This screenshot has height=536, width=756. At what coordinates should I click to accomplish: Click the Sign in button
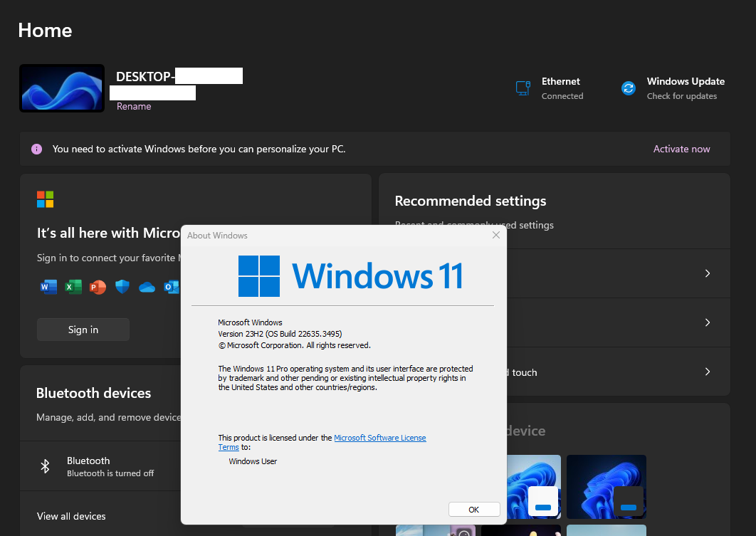(83, 330)
